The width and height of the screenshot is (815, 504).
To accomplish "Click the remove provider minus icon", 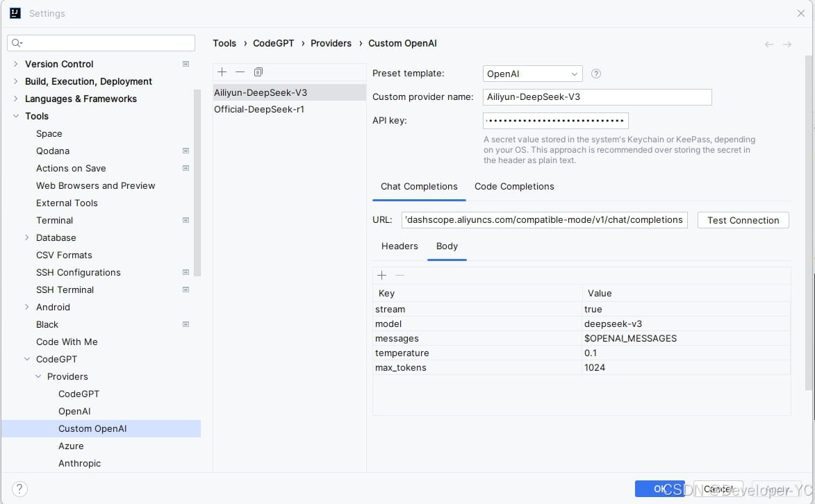I will 240,72.
